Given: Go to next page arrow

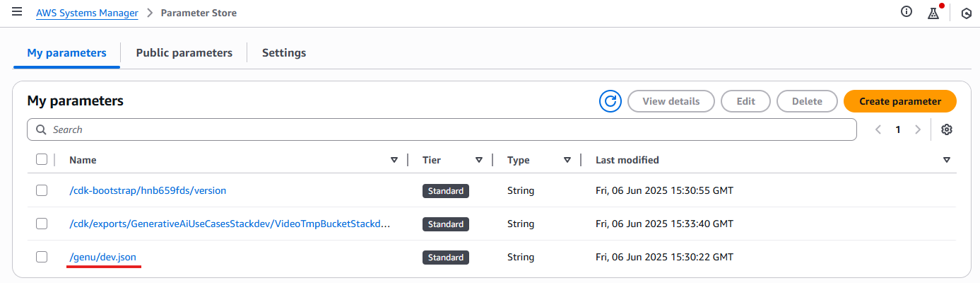Looking at the screenshot, I should point(918,129).
